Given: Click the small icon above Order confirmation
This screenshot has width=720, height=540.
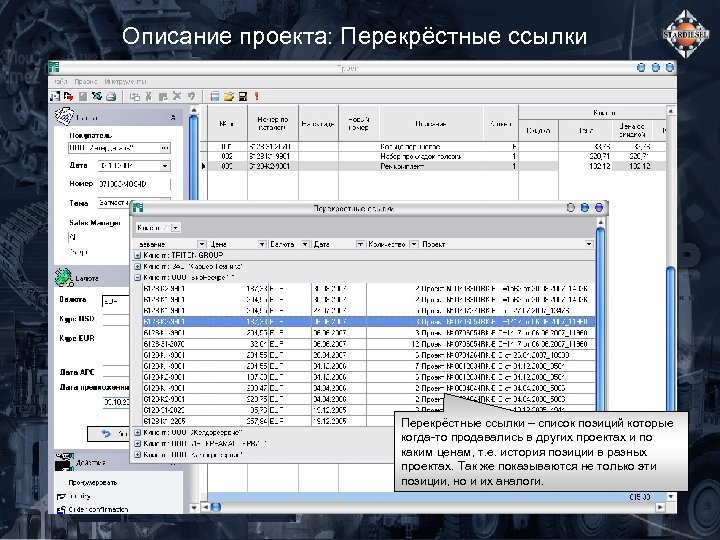Looking at the screenshot, I should point(61,497).
